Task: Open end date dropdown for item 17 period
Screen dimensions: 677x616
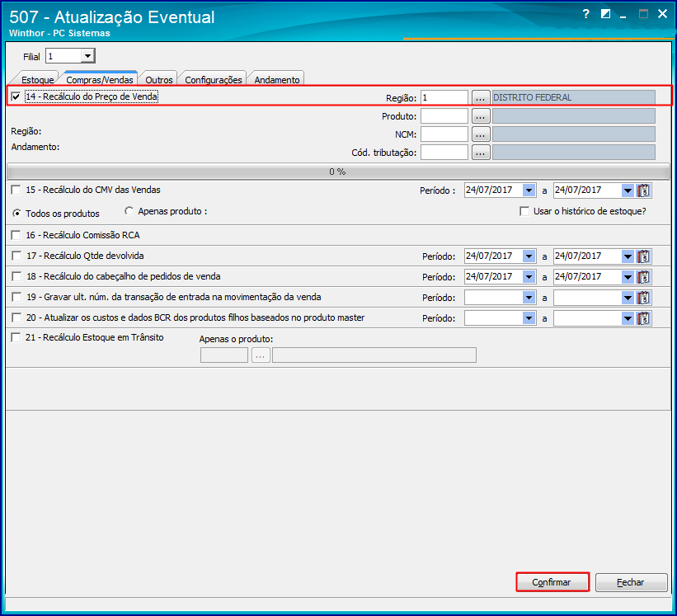Action: click(628, 256)
